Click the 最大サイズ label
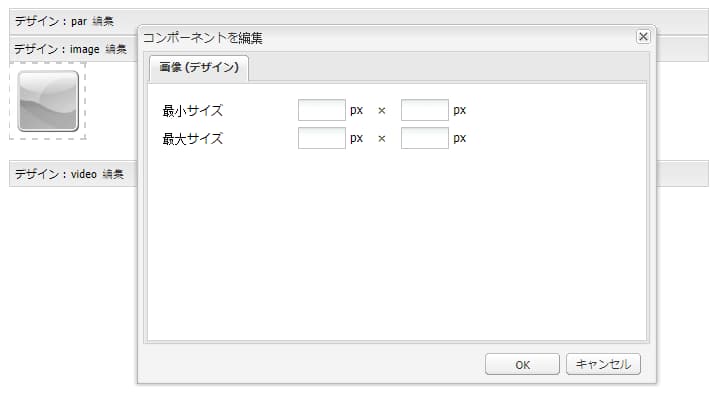Screen dimensions: 717x393 tap(193, 139)
